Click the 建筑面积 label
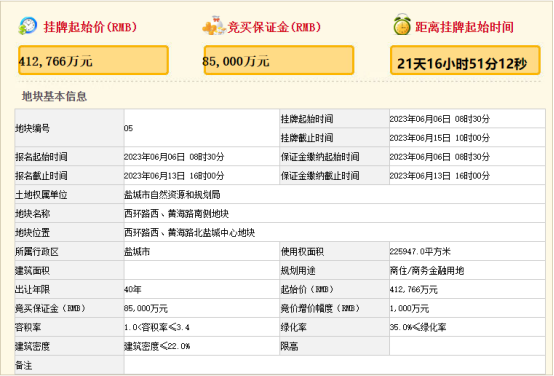Image resolution: width=554 pixels, height=376 pixels. [x=33, y=271]
